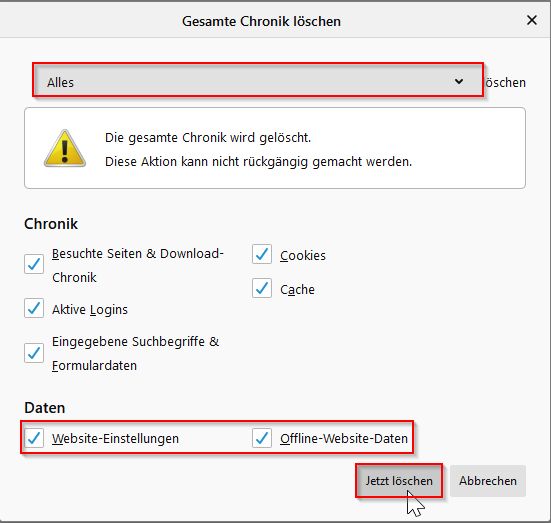Click the Offline-Website-Daten label text
This screenshot has width=551, height=523.
(344, 439)
